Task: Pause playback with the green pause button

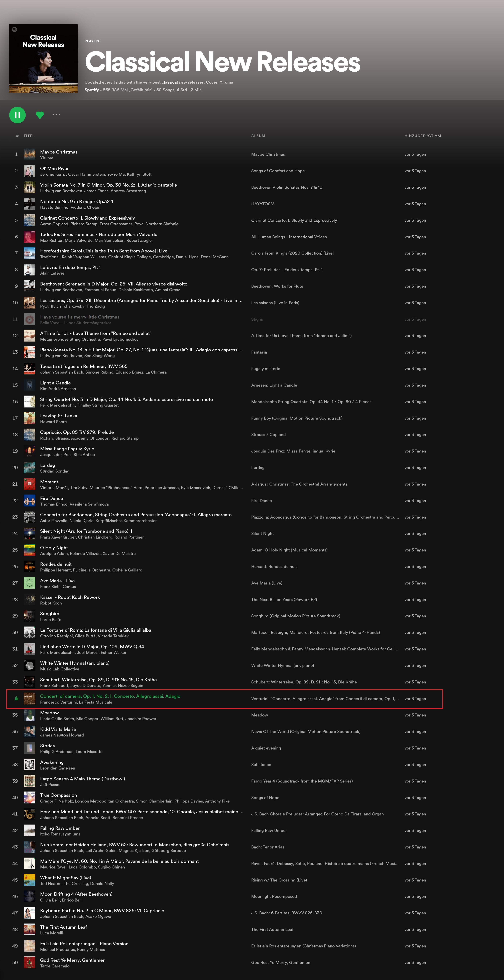Action: click(x=18, y=115)
